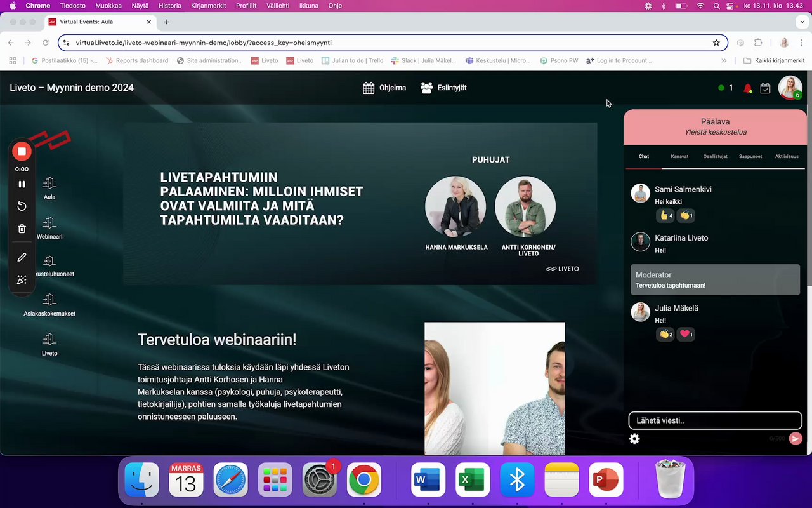Viewport: 812px width, 508px height.
Task: Open the sparkle effects tool in recorder
Action: 22,280
